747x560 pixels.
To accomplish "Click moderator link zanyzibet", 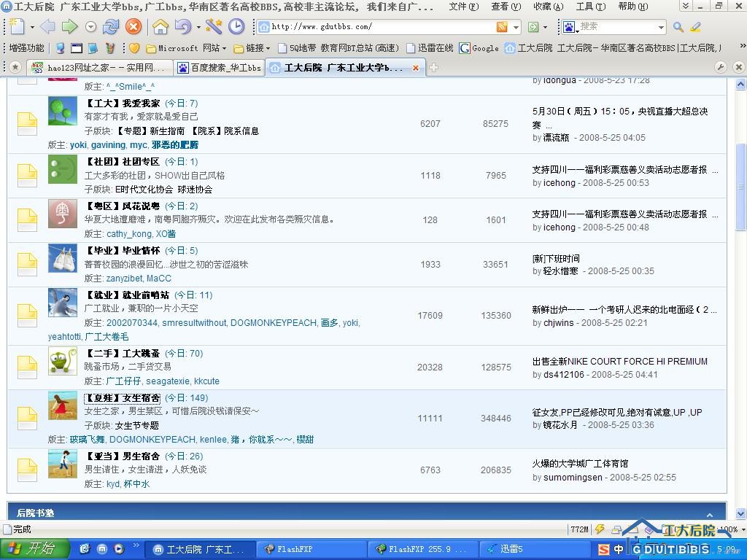I will [123, 279].
